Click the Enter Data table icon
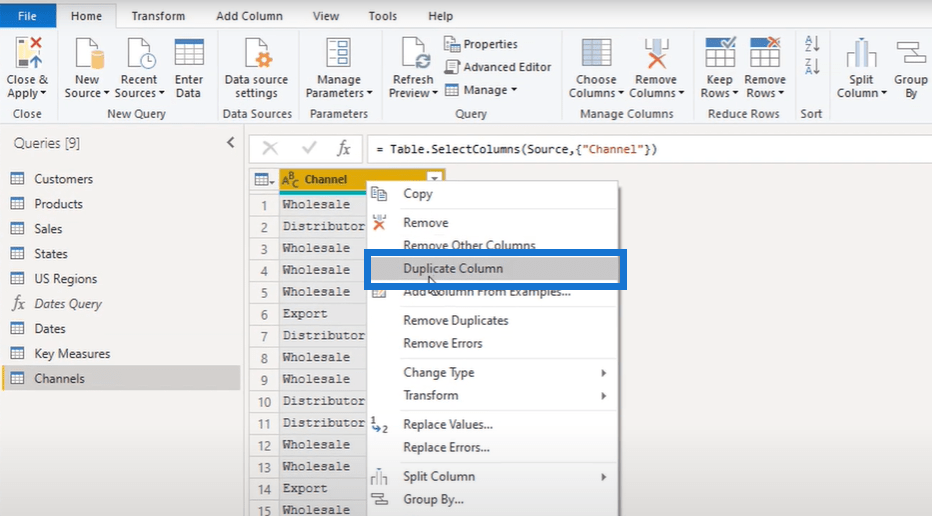This screenshot has width=932, height=516. [189, 54]
